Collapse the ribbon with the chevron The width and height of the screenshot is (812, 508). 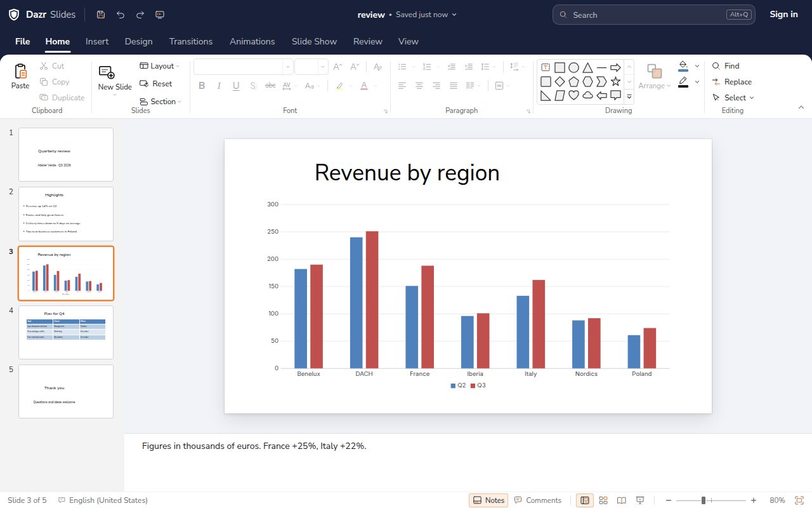click(x=801, y=108)
